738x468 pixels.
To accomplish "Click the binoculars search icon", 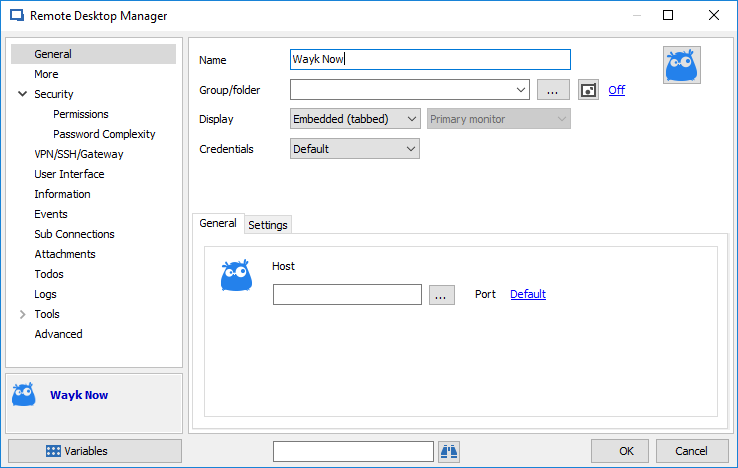I will (x=449, y=452).
